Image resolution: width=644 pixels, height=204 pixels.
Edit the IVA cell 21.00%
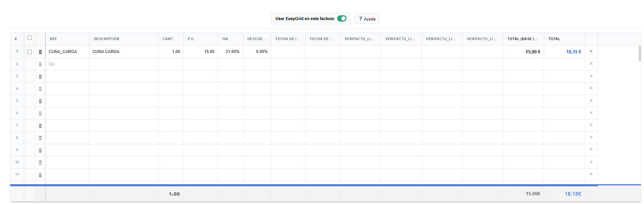pyautogui.click(x=230, y=52)
